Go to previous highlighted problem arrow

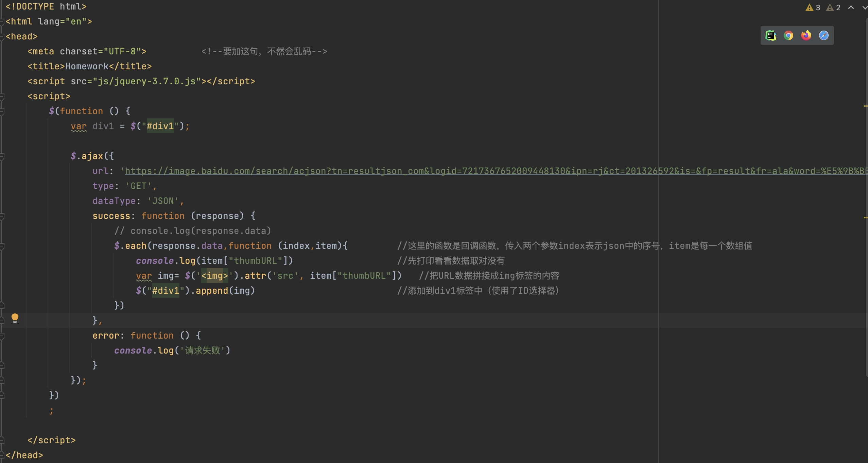click(x=851, y=7)
